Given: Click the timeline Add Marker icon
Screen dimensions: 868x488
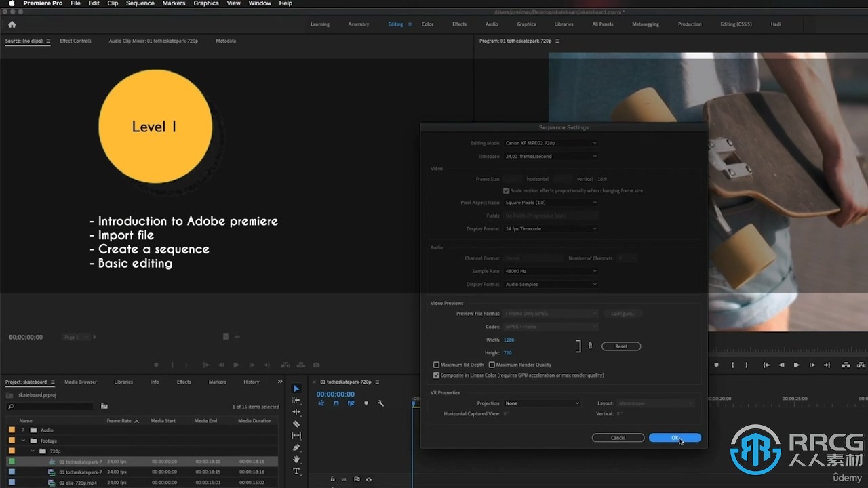Looking at the screenshot, I should (x=366, y=403).
